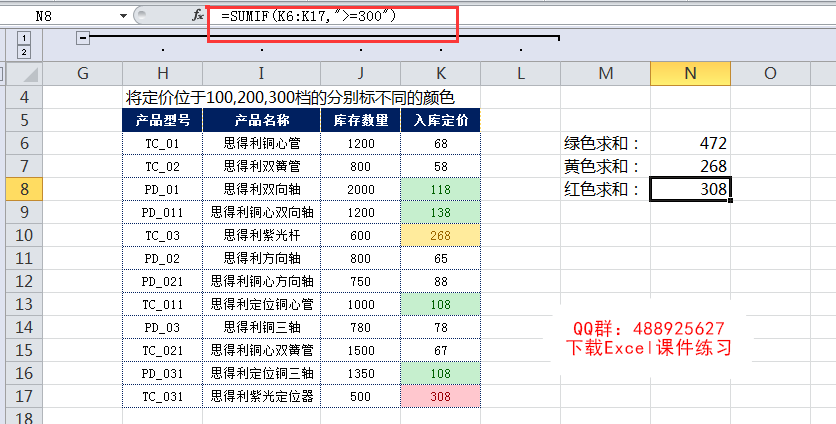Select row 17 header

(24, 396)
